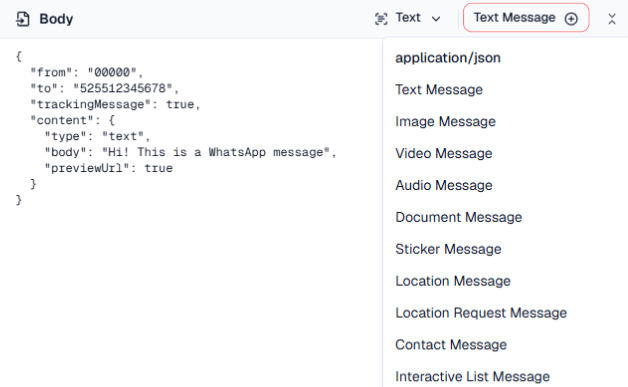
Task: Click the "type": "text" line
Action: [x=97, y=136]
